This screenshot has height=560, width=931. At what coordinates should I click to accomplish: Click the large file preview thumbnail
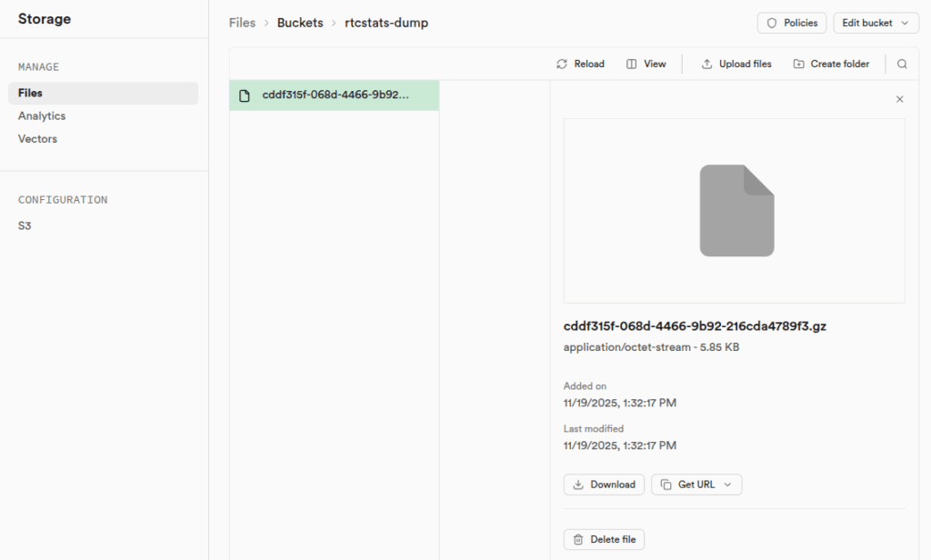[x=736, y=211]
